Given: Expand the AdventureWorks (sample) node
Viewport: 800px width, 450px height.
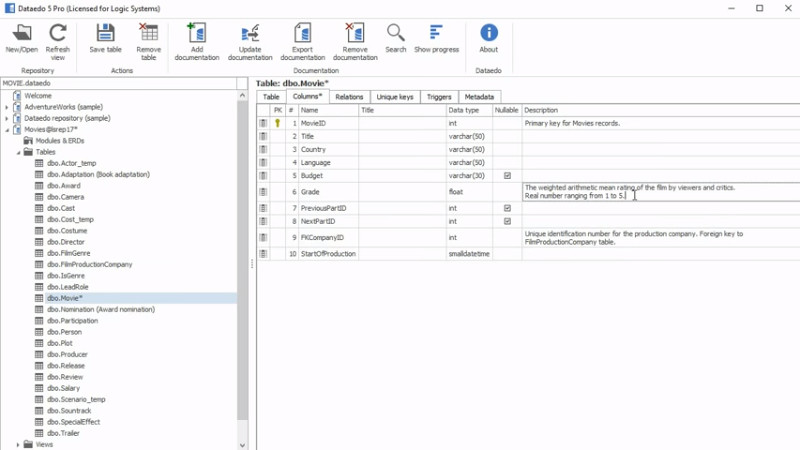Looking at the screenshot, I should pos(7,107).
